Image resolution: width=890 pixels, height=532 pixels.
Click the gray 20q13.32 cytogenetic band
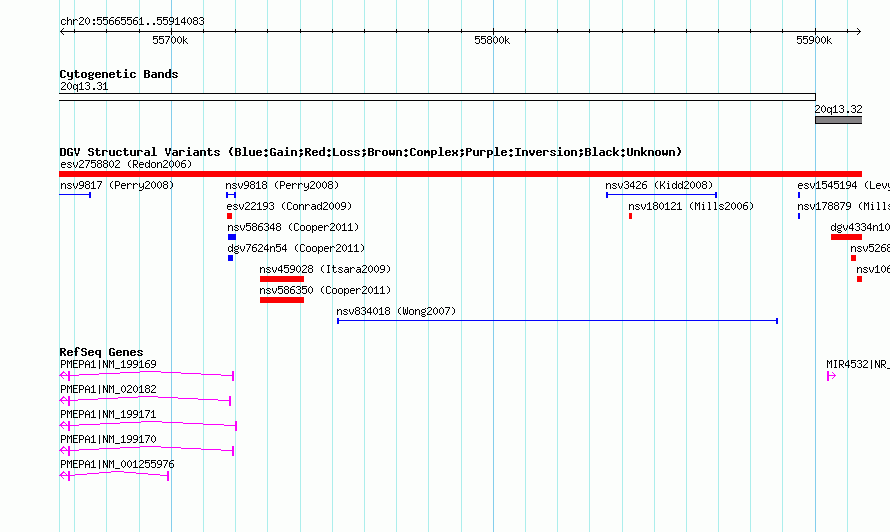click(838, 120)
